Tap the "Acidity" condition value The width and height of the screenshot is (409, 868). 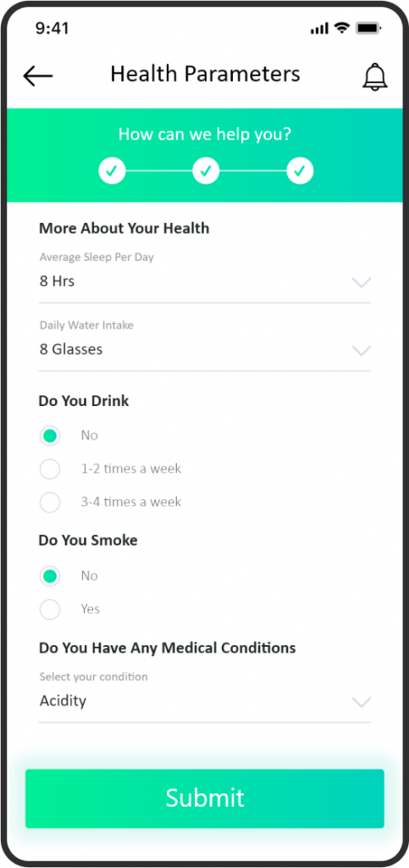click(63, 701)
